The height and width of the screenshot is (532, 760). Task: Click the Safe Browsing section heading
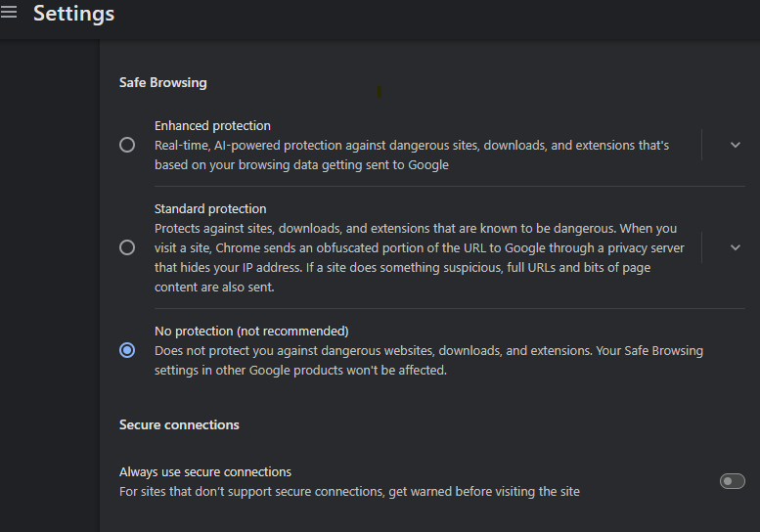(162, 82)
